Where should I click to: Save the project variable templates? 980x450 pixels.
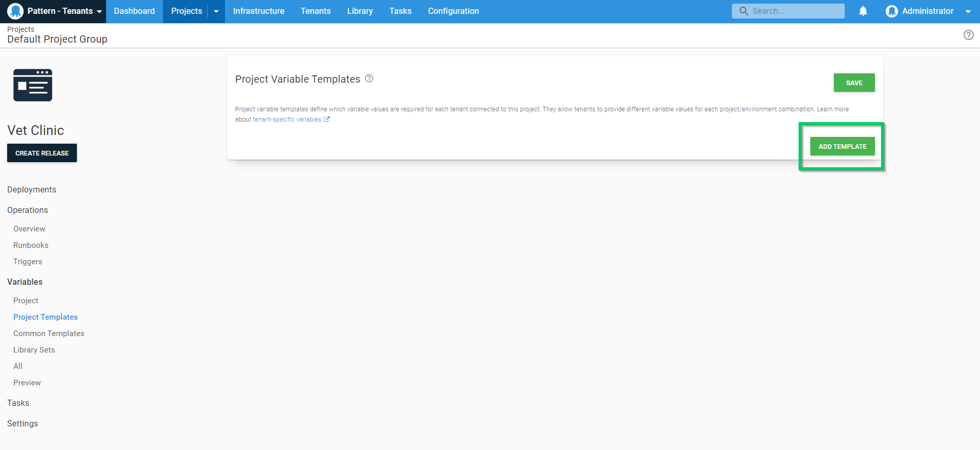(x=854, y=83)
